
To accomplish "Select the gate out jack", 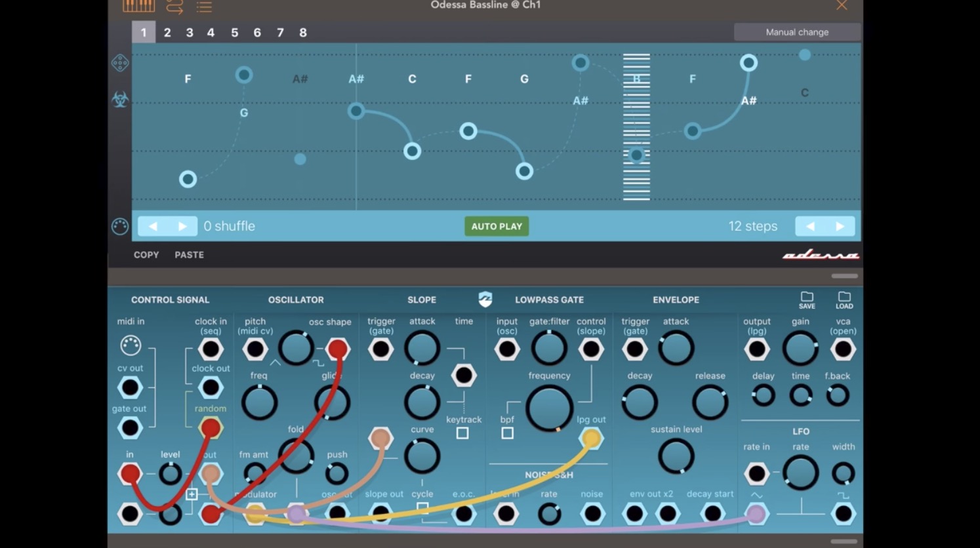I will pyautogui.click(x=130, y=429).
